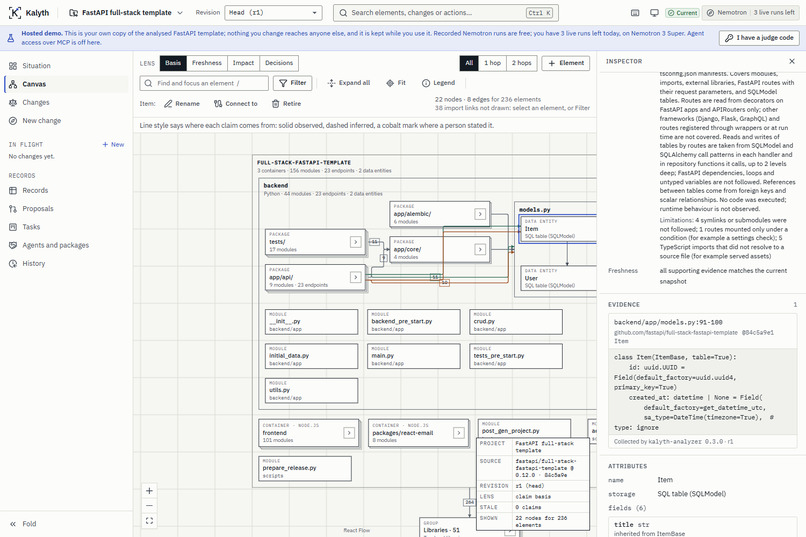806x537 pixels.
Task: Open the Records sidebar item
Action: pos(66,191)
